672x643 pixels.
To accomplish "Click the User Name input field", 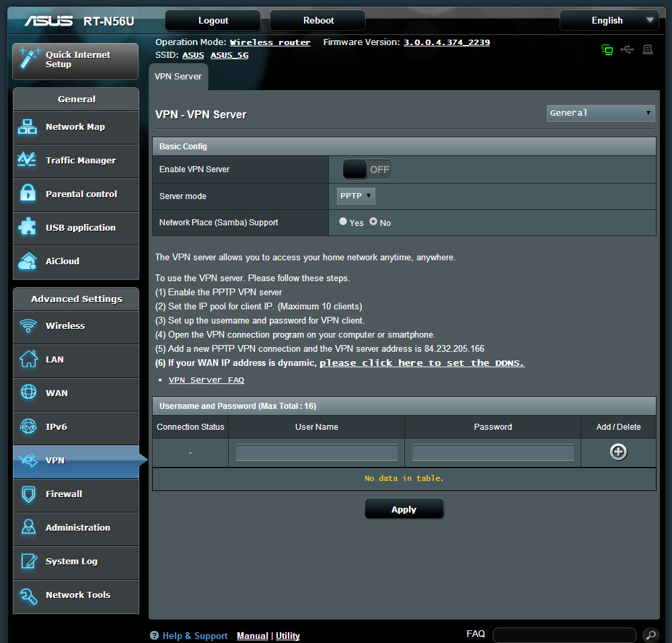I will (x=317, y=453).
